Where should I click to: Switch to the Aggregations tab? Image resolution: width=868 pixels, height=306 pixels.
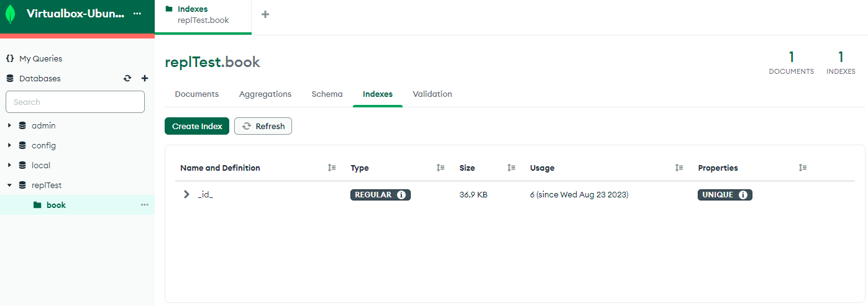[265, 94]
